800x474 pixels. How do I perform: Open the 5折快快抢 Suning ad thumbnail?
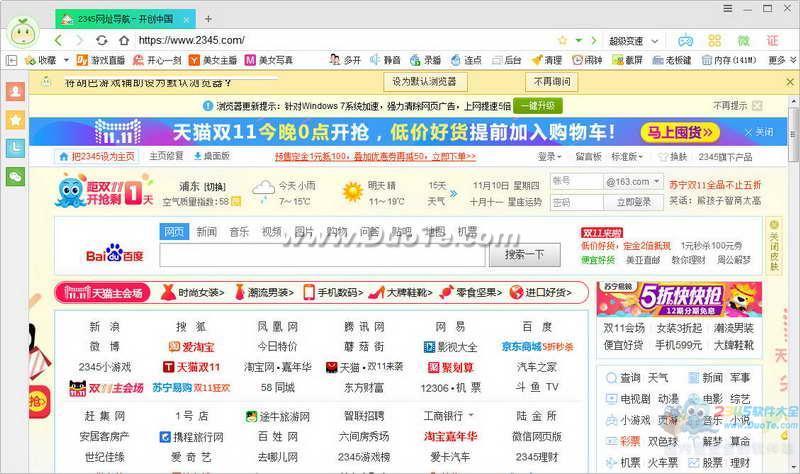click(x=679, y=299)
